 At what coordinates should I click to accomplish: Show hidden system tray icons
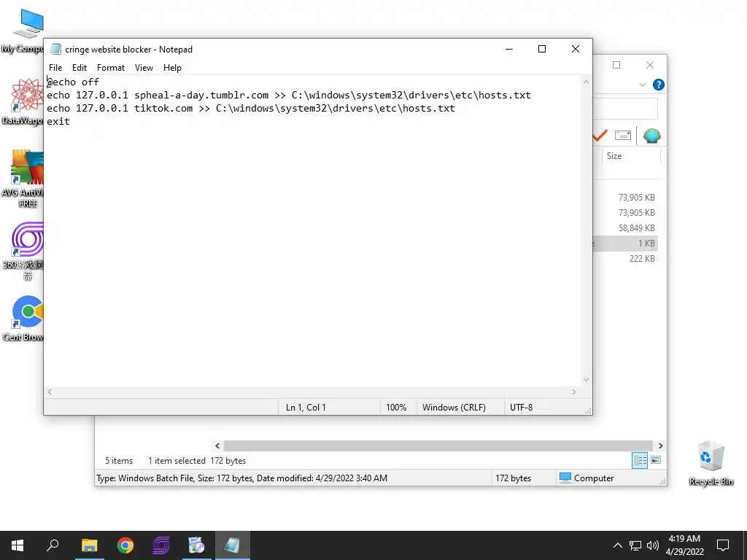[617, 545]
